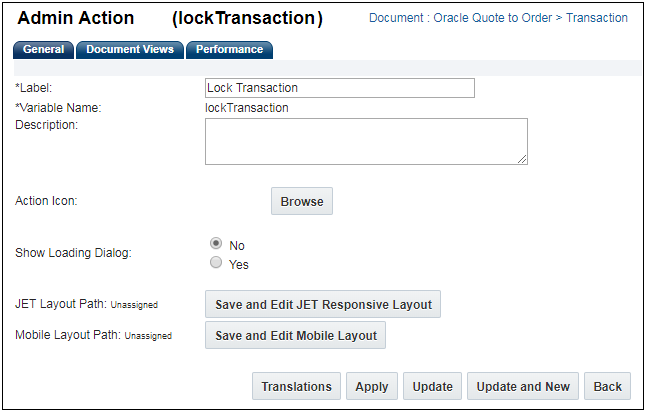Screen dimensions: 646x412
Task: Select Yes for Show Loading Dialog
Action: [216, 263]
